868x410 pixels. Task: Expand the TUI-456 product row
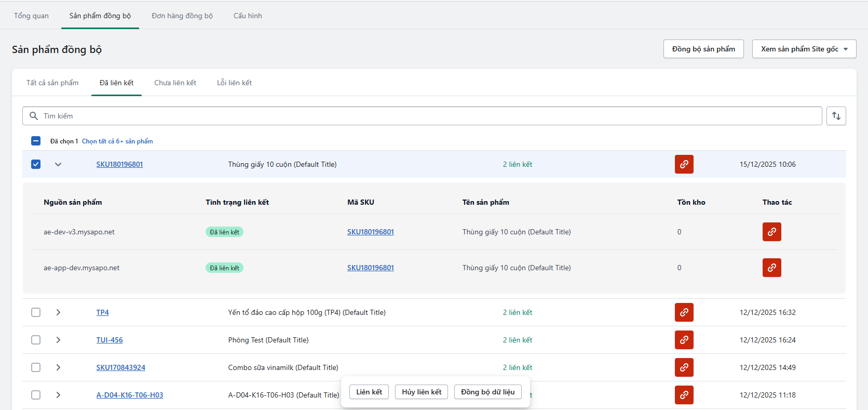pos(58,340)
